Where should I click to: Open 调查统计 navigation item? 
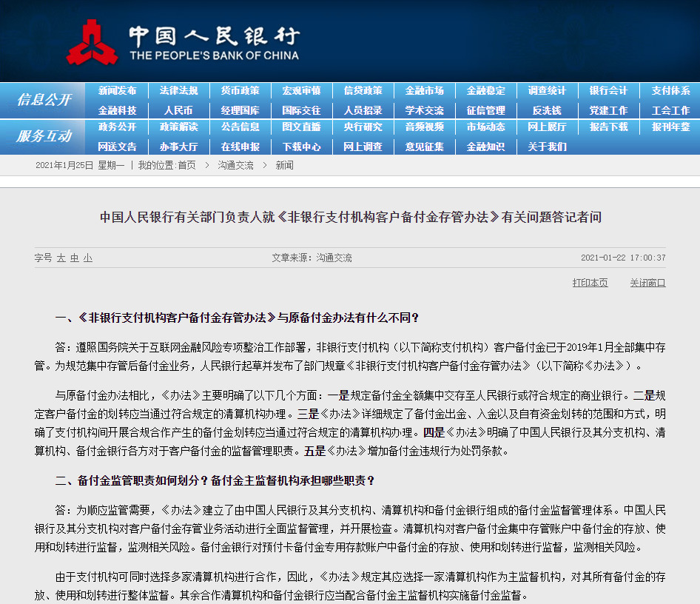tap(547, 90)
